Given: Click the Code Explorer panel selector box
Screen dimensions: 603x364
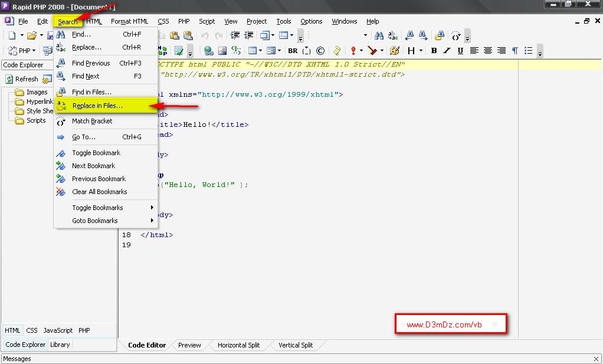Looking at the screenshot, I should (x=27, y=65).
